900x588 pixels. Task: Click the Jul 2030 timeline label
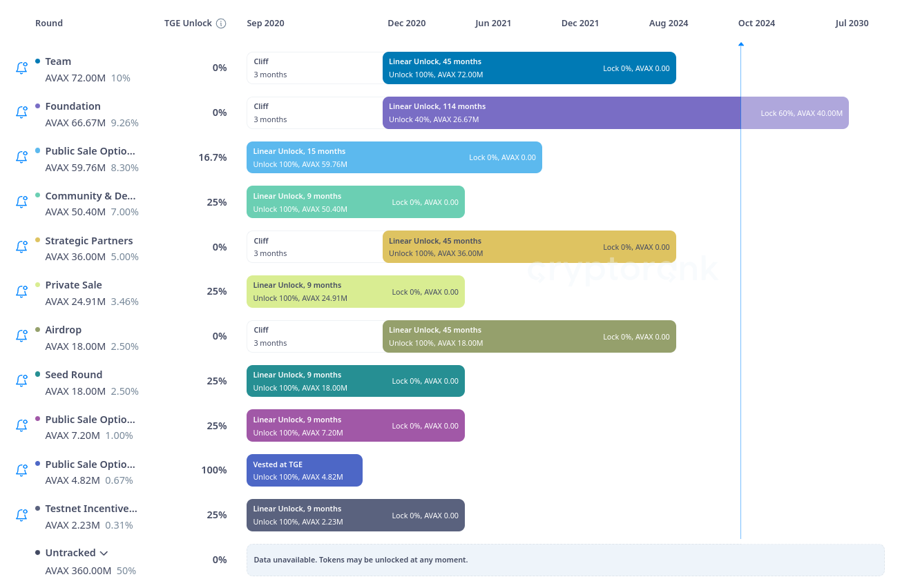[x=852, y=23]
